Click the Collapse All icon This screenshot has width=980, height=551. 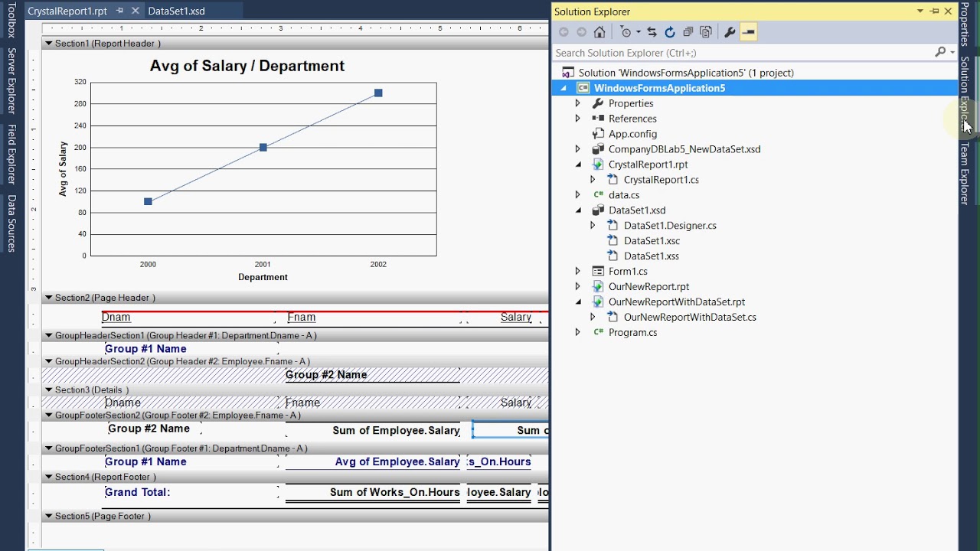click(x=688, y=32)
